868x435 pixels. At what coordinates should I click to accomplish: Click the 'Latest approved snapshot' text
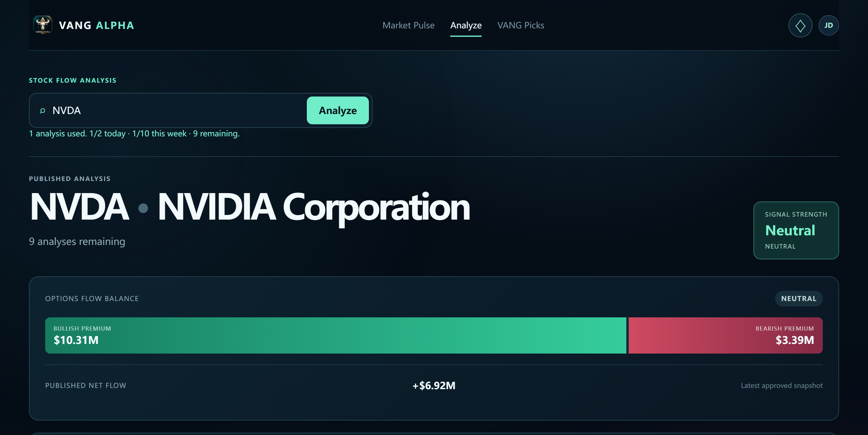tap(782, 386)
